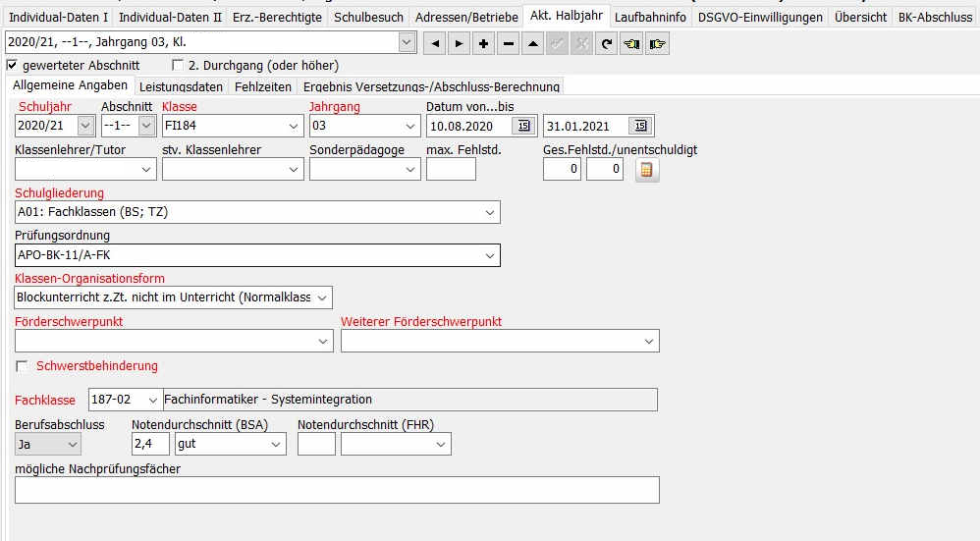Expand Prüfungsordnung APO-BK-11/A-FK dropdown
Viewport: 980px width, 541px height.
tap(490, 255)
